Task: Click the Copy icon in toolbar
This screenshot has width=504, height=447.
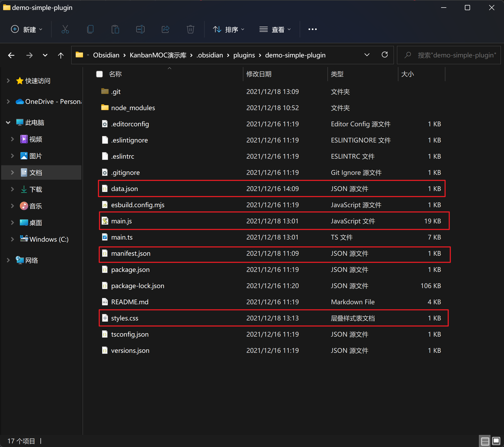Action: click(x=90, y=29)
